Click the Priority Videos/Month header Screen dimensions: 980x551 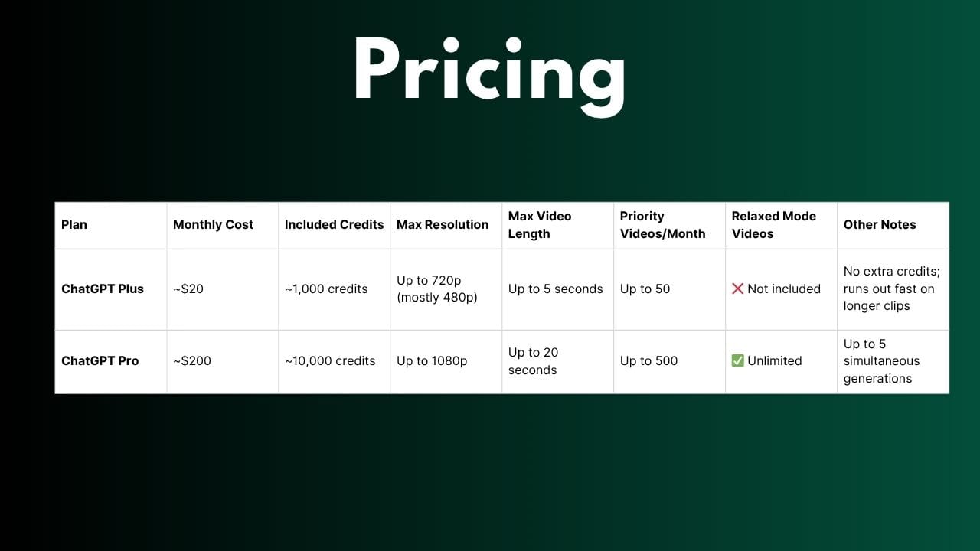click(662, 225)
